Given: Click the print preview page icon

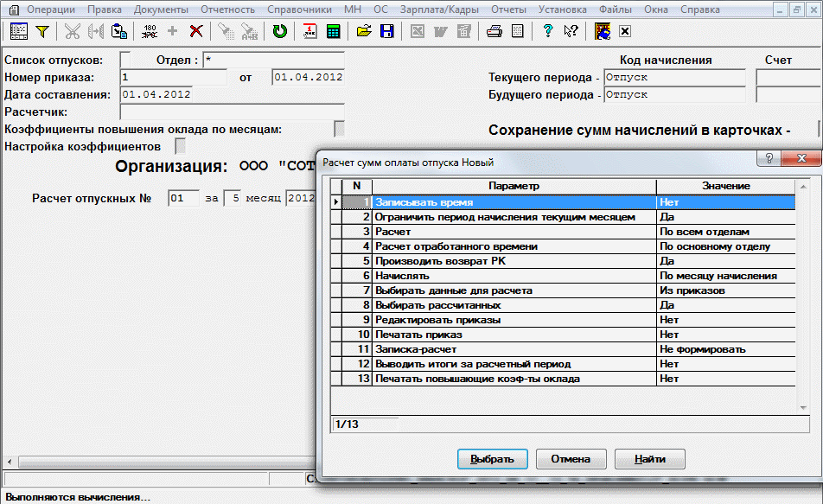Looking at the screenshot, I should (x=518, y=31).
